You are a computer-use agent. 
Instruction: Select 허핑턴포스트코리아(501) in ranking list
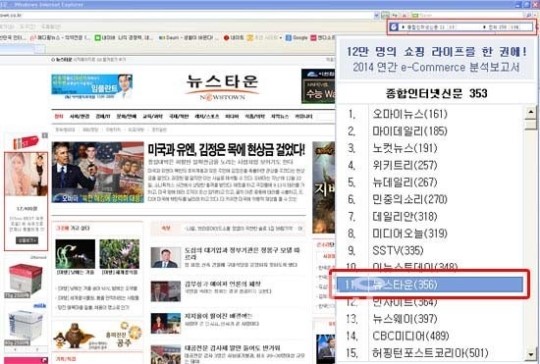[430, 353]
